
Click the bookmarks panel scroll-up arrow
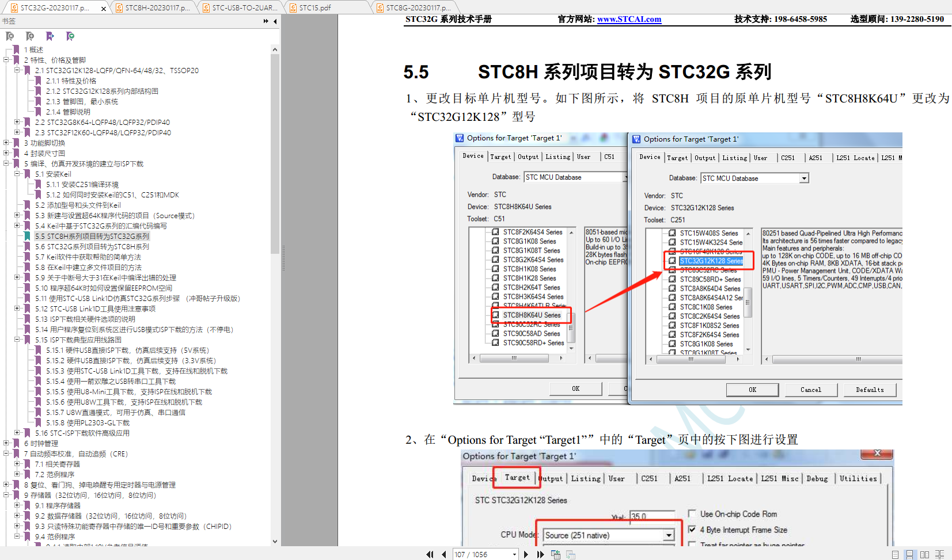275,49
